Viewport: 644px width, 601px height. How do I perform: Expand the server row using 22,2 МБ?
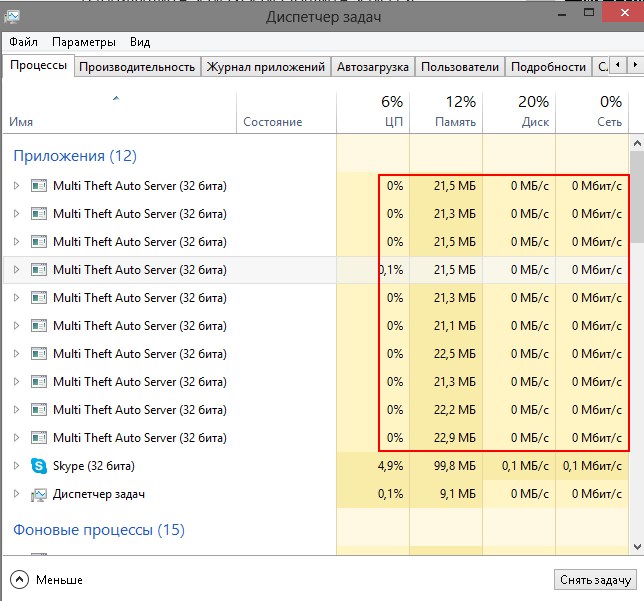[16, 410]
